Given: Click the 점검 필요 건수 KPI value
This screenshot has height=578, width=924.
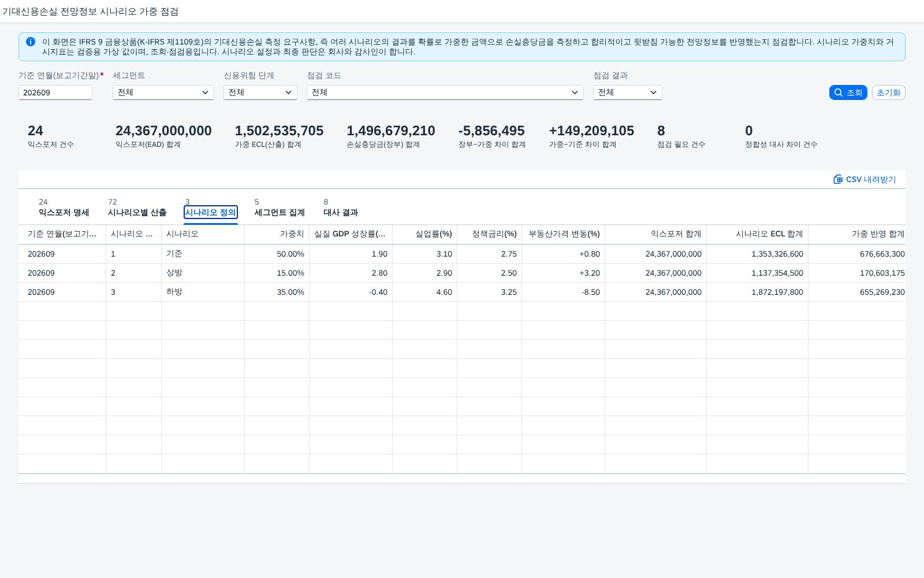Looking at the screenshot, I should coord(661,131).
